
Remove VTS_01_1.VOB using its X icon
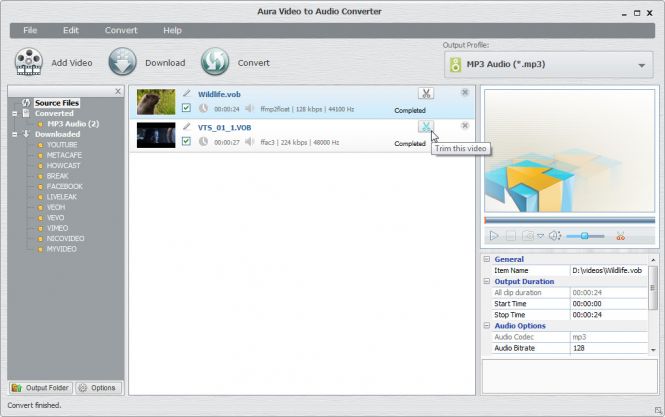(x=465, y=126)
